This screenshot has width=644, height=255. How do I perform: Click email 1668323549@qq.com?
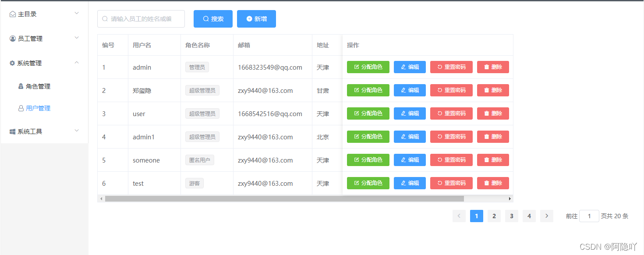270,67
